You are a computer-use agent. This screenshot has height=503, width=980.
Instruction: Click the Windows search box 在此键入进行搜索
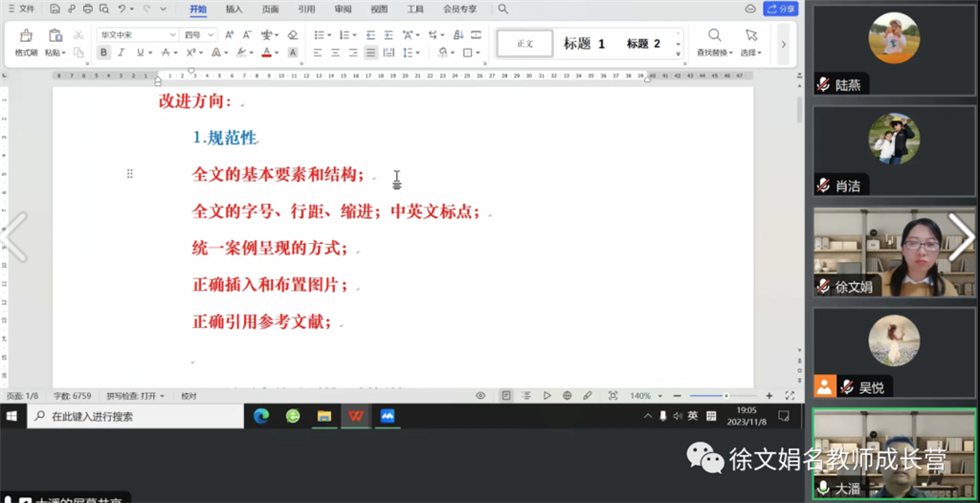click(135, 416)
